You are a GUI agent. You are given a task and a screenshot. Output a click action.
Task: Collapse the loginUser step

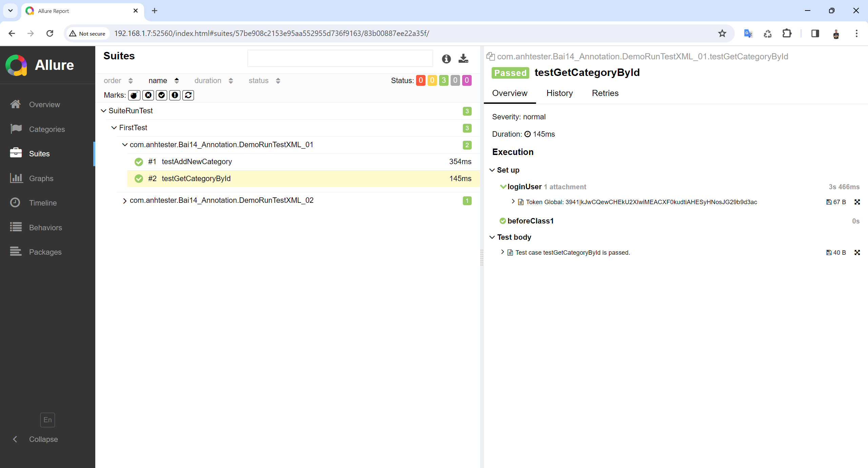pyautogui.click(x=503, y=187)
